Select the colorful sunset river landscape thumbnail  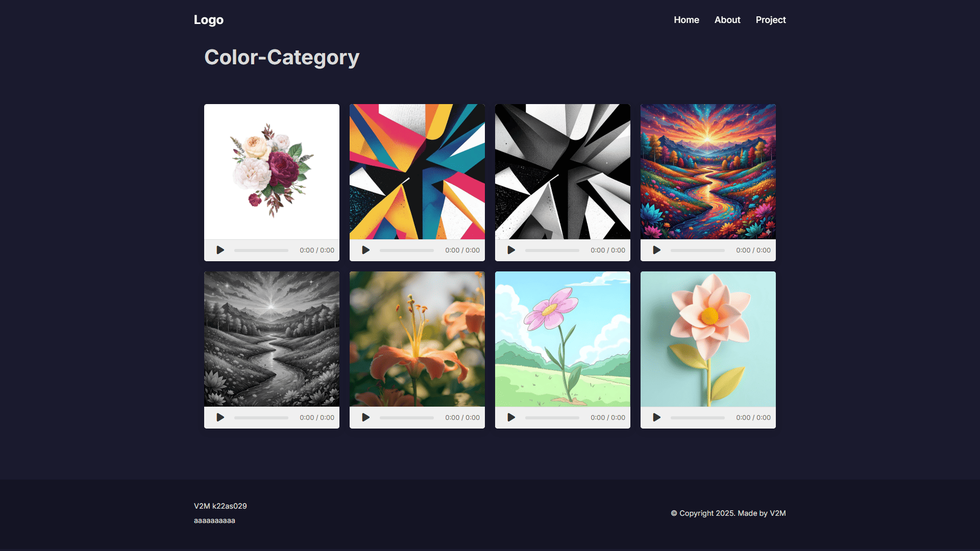(708, 172)
